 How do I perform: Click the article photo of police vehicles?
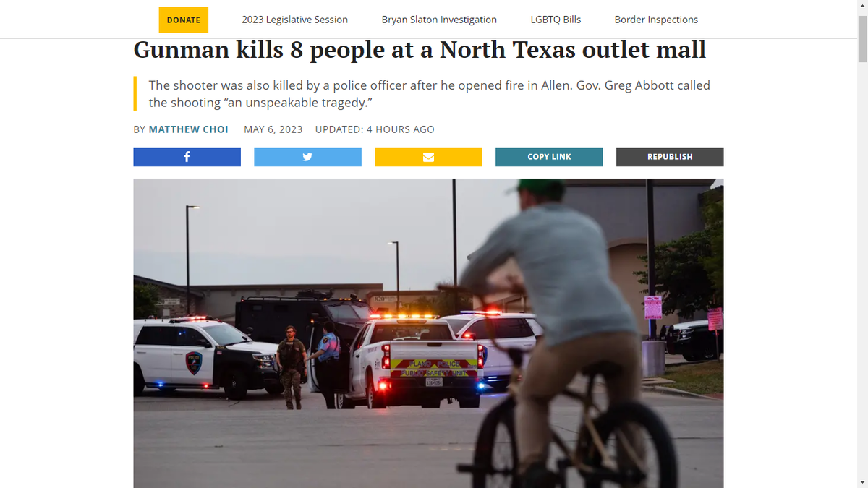[428, 333]
